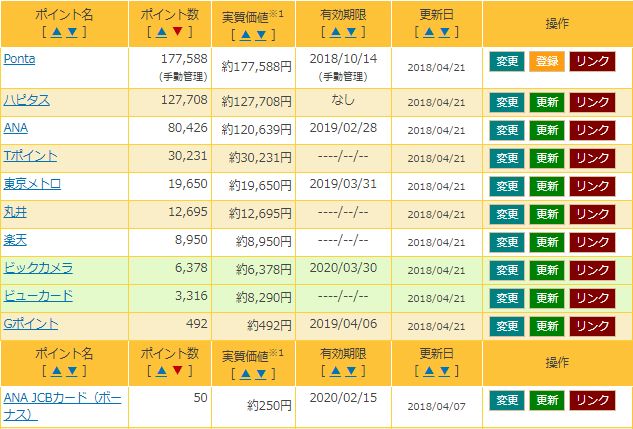Image resolution: width=633 pixels, height=429 pixels.
Task: Click 更新 button in Gポイント row
Action: tap(547, 326)
